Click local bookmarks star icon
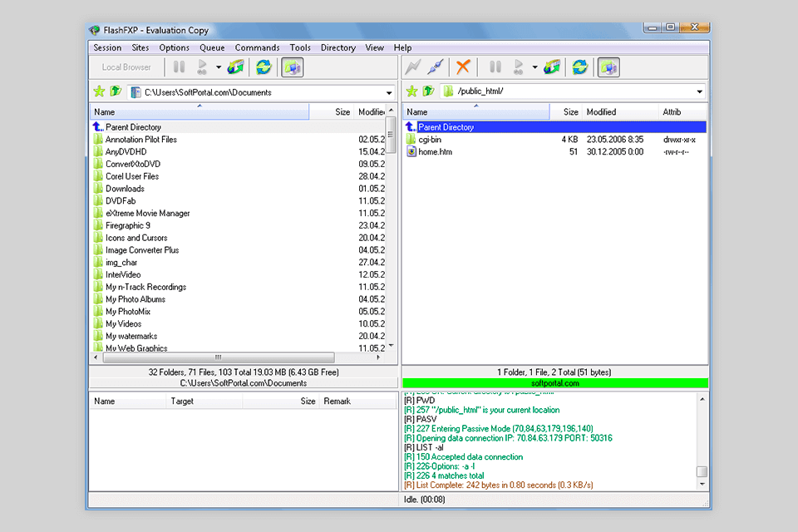 [x=99, y=91]
